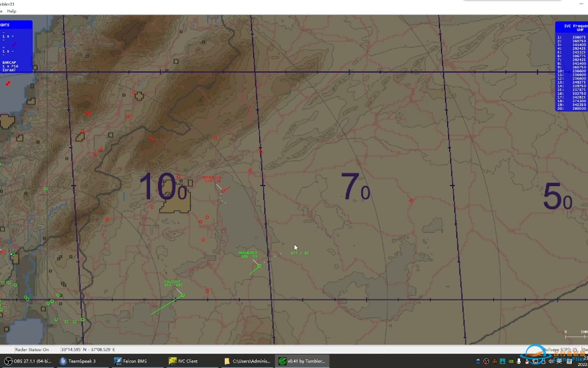Click the Bullseye STPT: 25 status entry

[x=560, y=350]
